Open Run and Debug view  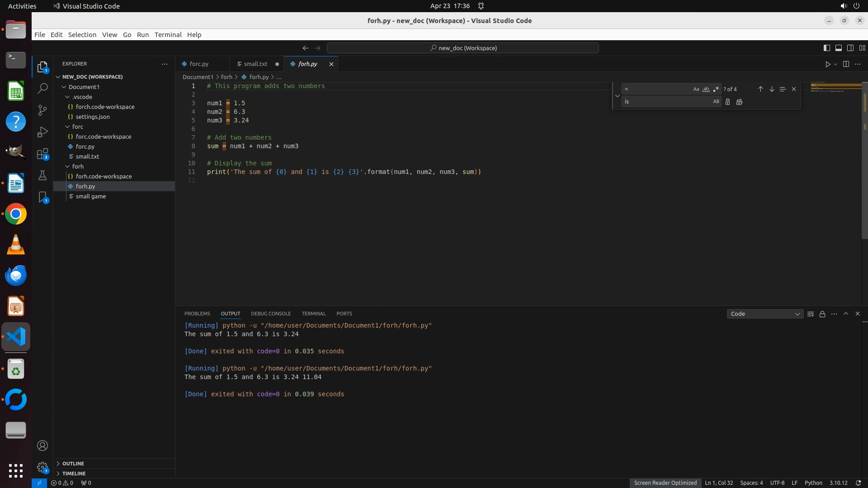coord(42,132)
